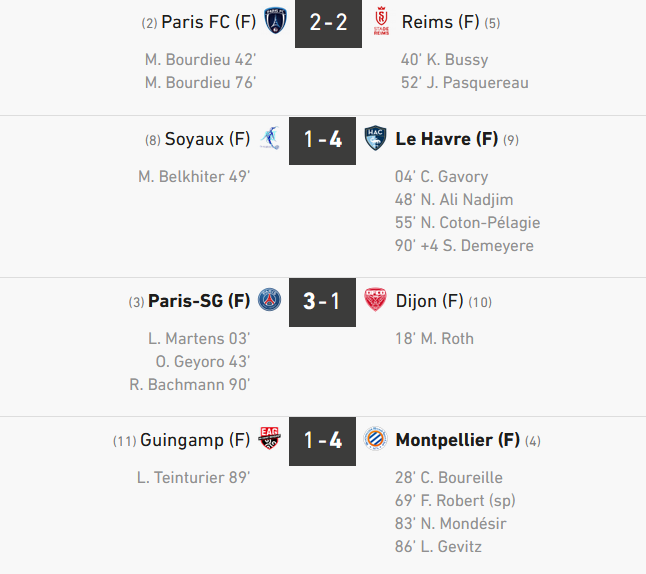This screenshot has height=574, width=646.
Task: Click the Guingamp EAG logo
Action: (x=269, y=440)
